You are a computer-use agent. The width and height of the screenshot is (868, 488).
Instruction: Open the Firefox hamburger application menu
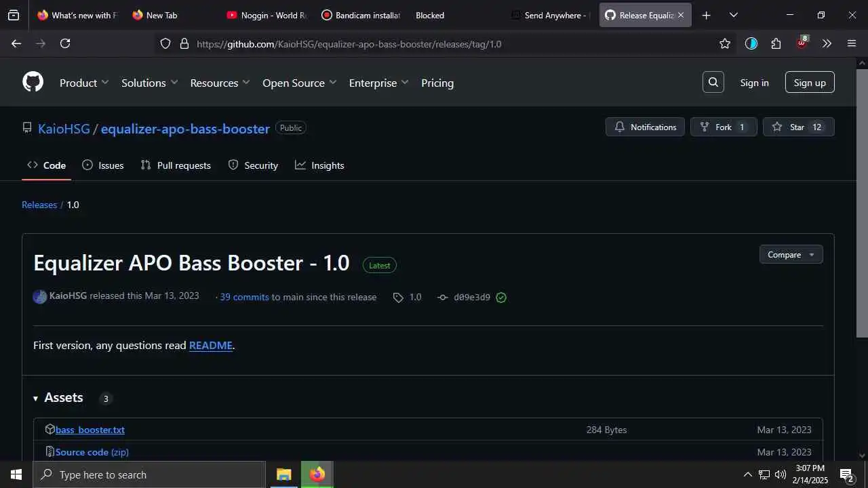coord(852,43)
